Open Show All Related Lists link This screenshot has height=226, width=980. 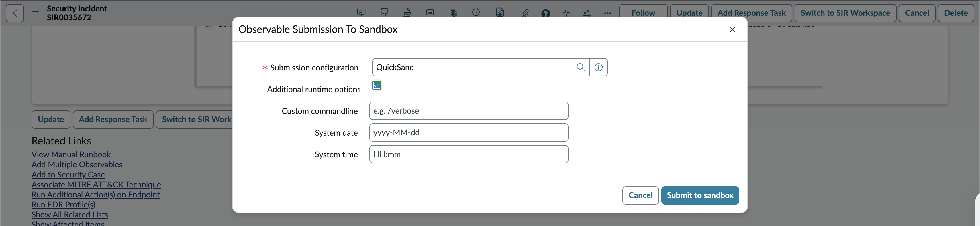click(70, 215)
